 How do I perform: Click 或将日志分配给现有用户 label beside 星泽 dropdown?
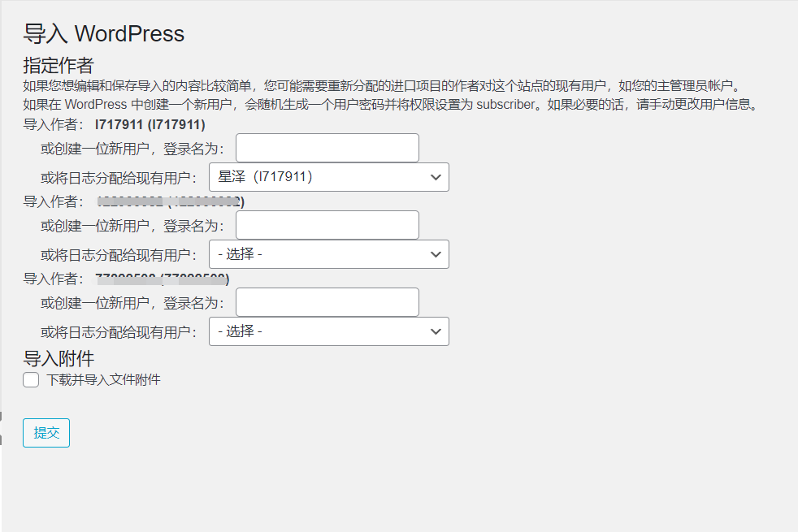click(119, 178)
